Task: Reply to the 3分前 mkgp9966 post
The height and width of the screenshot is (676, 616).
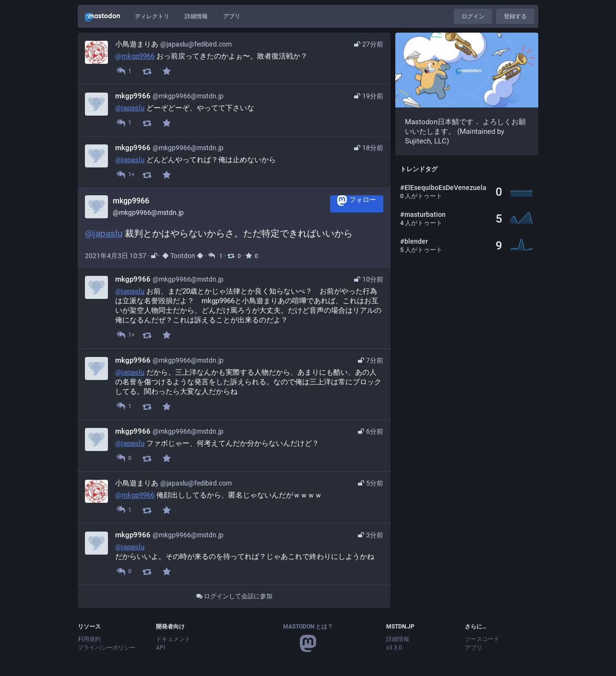Action: pos(121,571)
